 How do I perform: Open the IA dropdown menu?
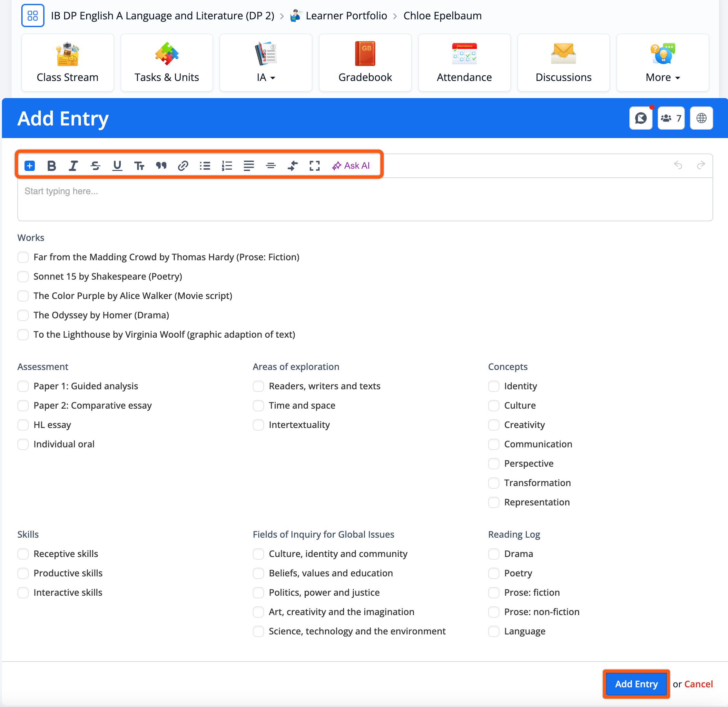tap(266, 63)
